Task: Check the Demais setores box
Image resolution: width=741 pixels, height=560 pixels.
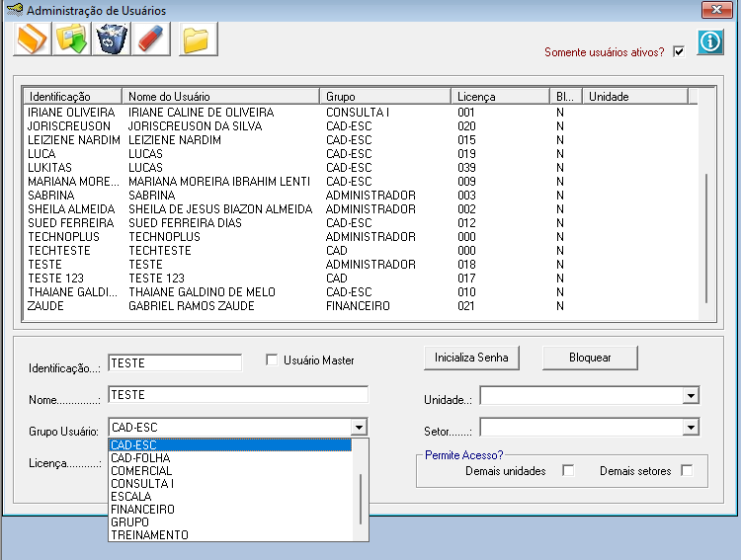Action: tap(687, 471)
